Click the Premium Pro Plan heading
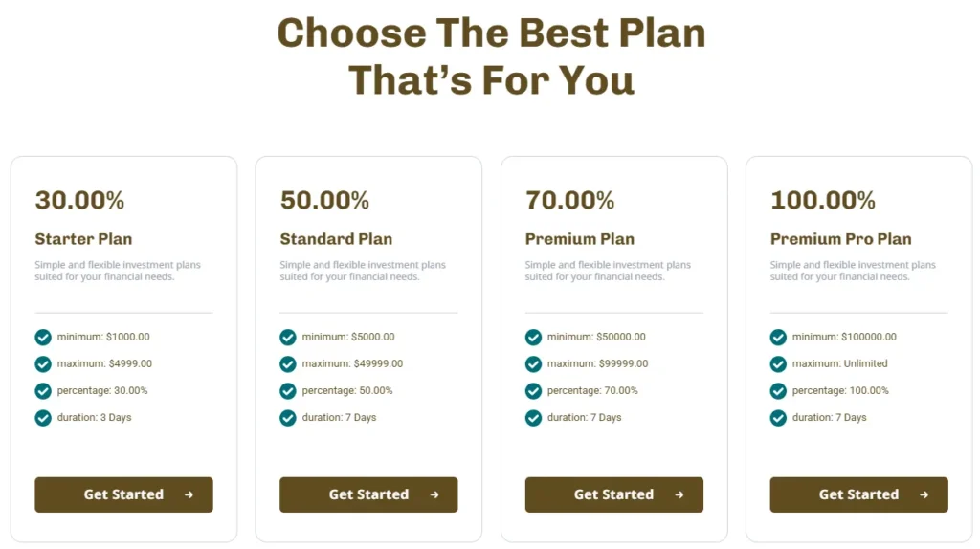 click(x=840, y=239)
